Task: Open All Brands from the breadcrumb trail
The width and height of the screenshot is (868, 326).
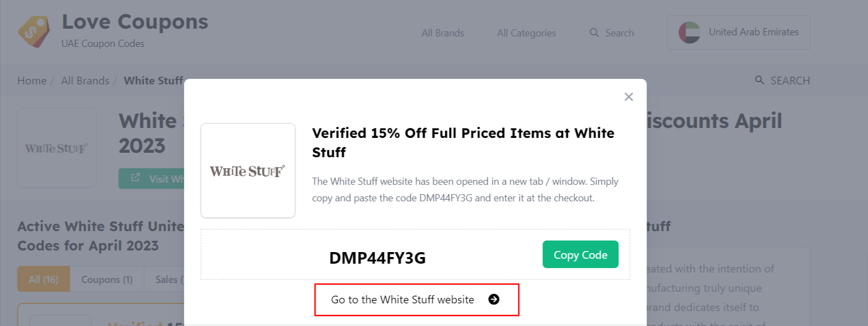Action: click(85, 80)
